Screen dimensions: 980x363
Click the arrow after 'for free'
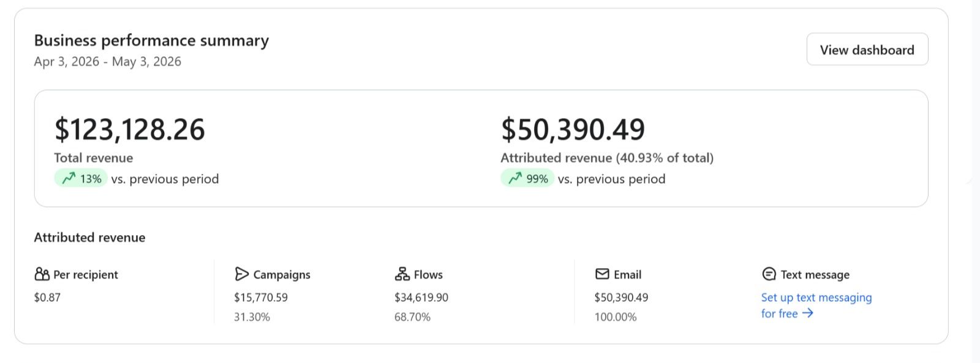tap(808, 313)
